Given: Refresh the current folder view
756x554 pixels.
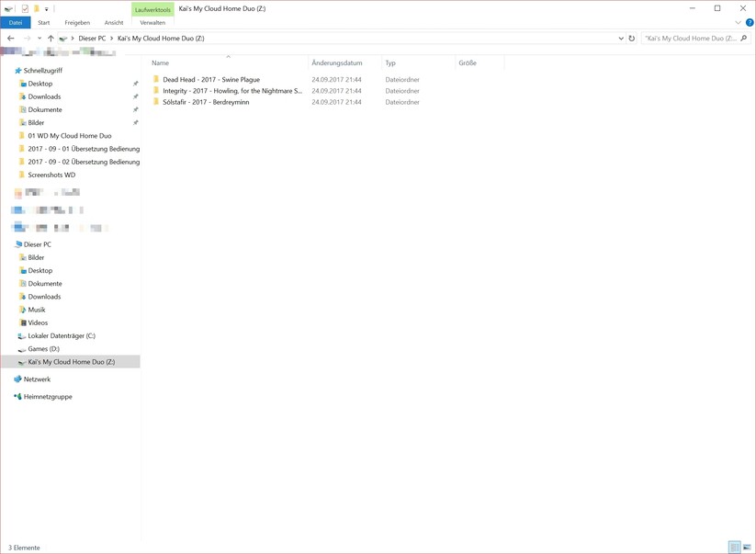Looking at the screenshot, I should pyautogui.click(x=632, y=39).
